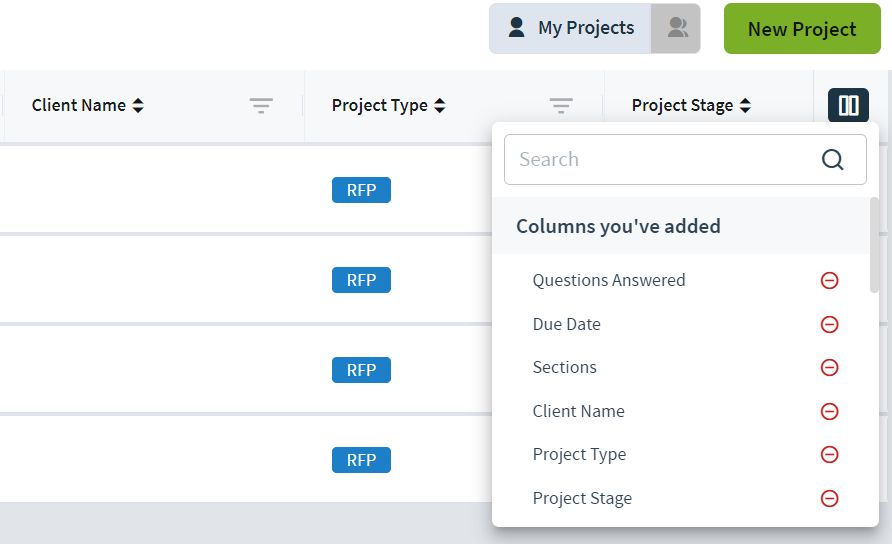892x544 pixels.
Task: Toggle the column chooser button
Action: [x=848, y=105]
